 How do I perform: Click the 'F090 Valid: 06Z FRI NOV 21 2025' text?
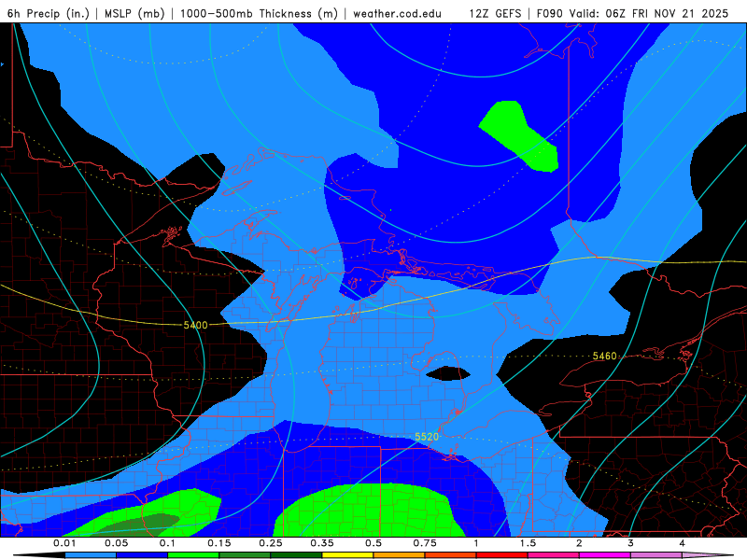(632, 13)
